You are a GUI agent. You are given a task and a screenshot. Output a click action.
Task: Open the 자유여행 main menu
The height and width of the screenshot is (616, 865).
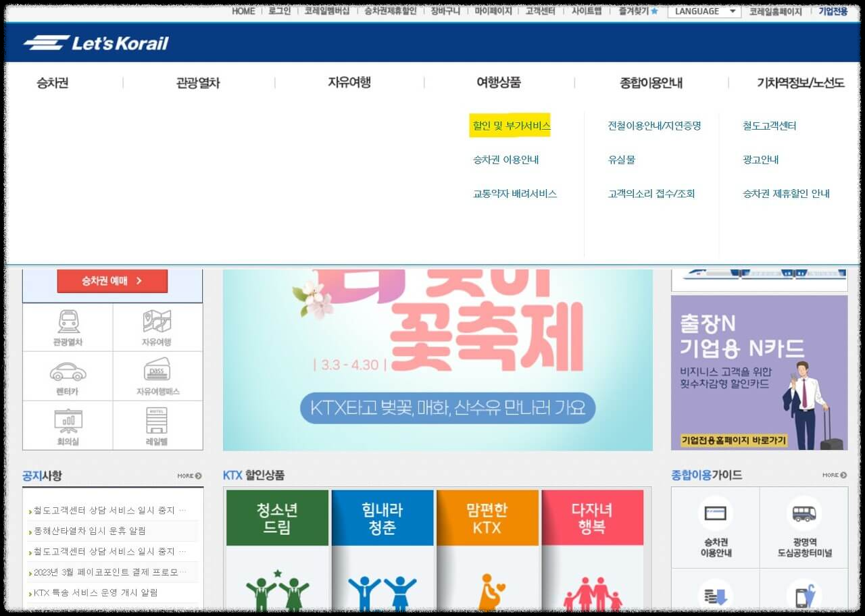click(349, 82)
